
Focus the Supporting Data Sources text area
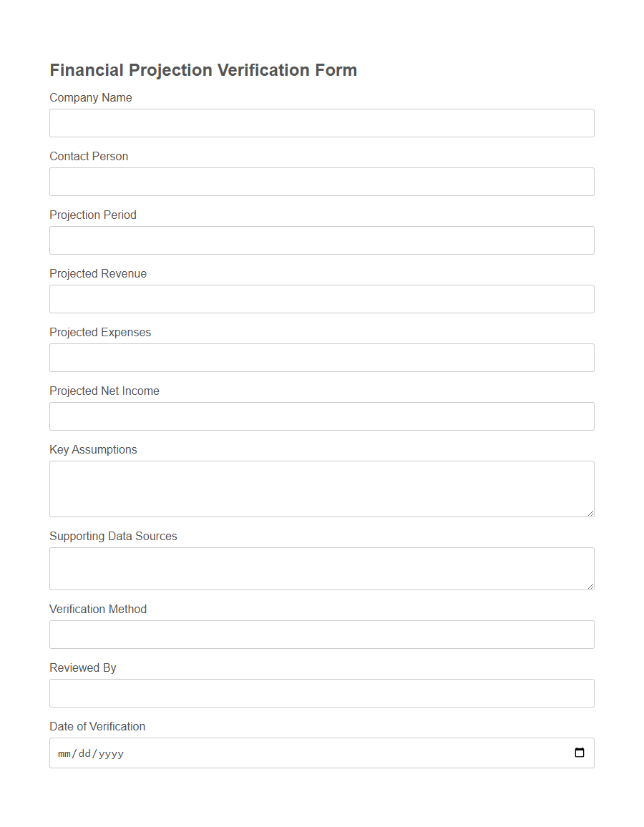[321, 568]
